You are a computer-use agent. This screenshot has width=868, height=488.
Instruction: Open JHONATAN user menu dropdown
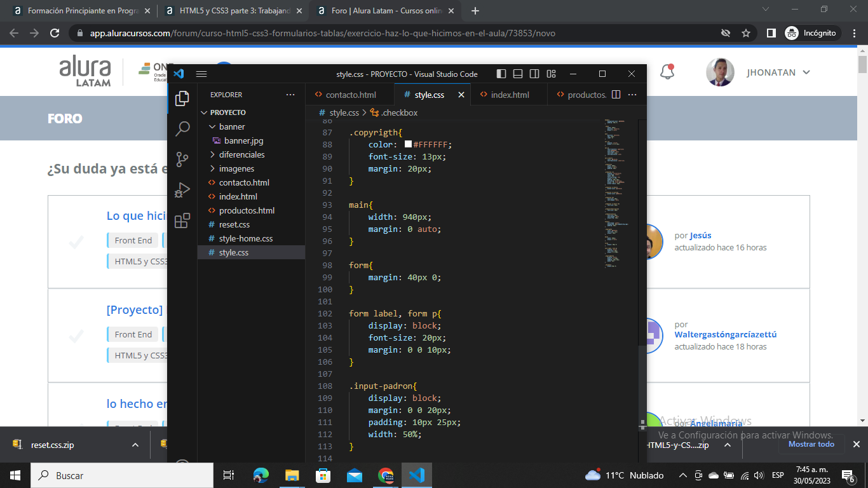click(x=778, y=72)
